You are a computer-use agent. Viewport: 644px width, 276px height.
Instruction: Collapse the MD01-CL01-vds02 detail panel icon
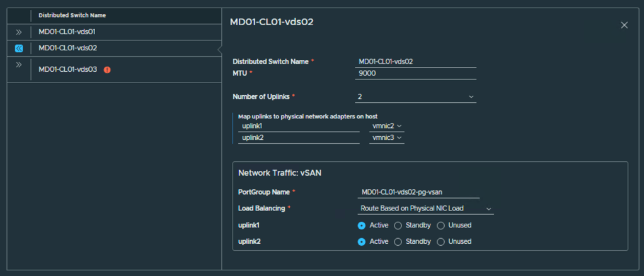(x=19, y=48)
